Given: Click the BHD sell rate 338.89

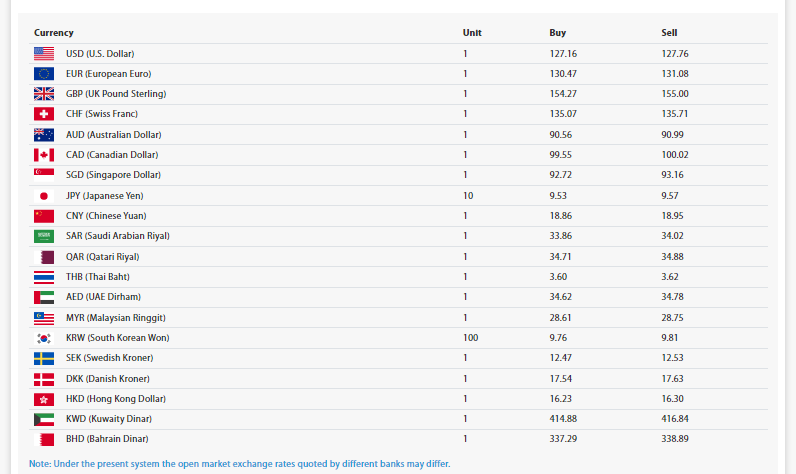Looking at the screenshot, I should (x=676, y=439).
